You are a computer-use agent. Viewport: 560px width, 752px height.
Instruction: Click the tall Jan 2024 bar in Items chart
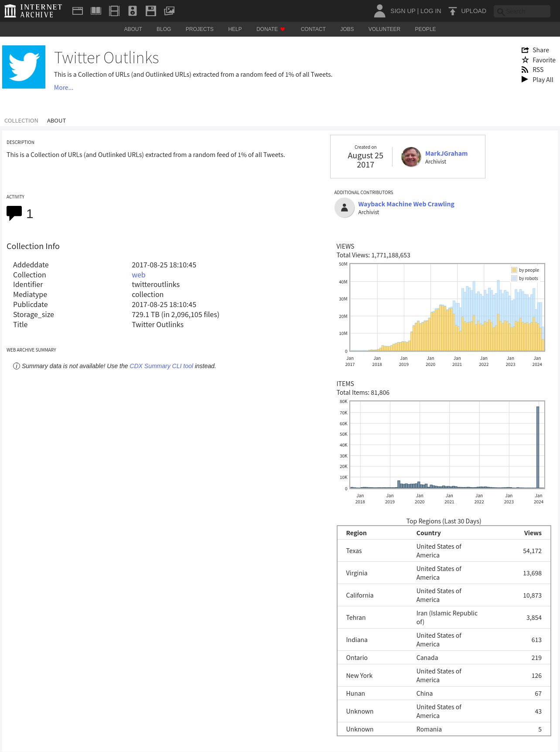538,447
